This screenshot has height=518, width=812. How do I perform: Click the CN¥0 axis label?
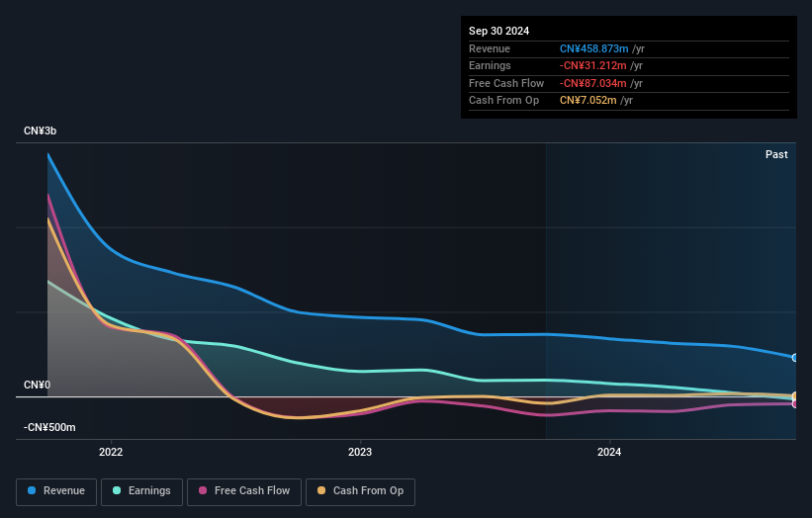(x=37, y=385)
